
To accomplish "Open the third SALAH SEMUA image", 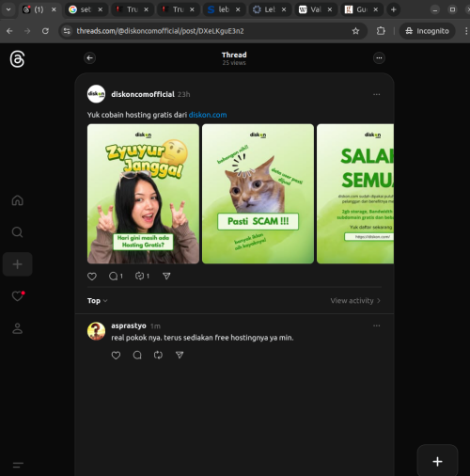I will point(355,194).
